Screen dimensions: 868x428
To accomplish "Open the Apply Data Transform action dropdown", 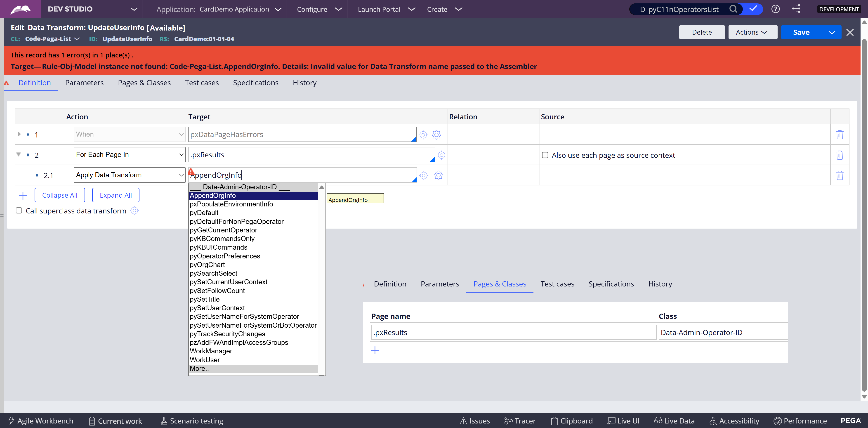I will click(x=129, y=175).
